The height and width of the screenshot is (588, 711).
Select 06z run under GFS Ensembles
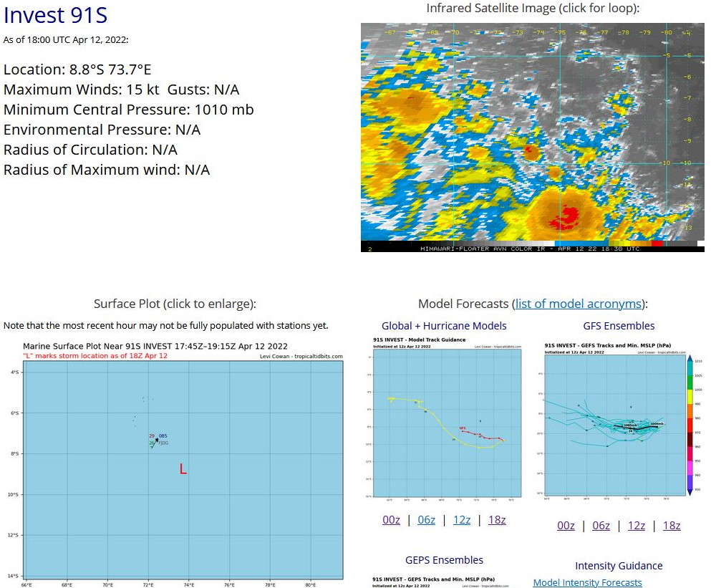point(601,526)
